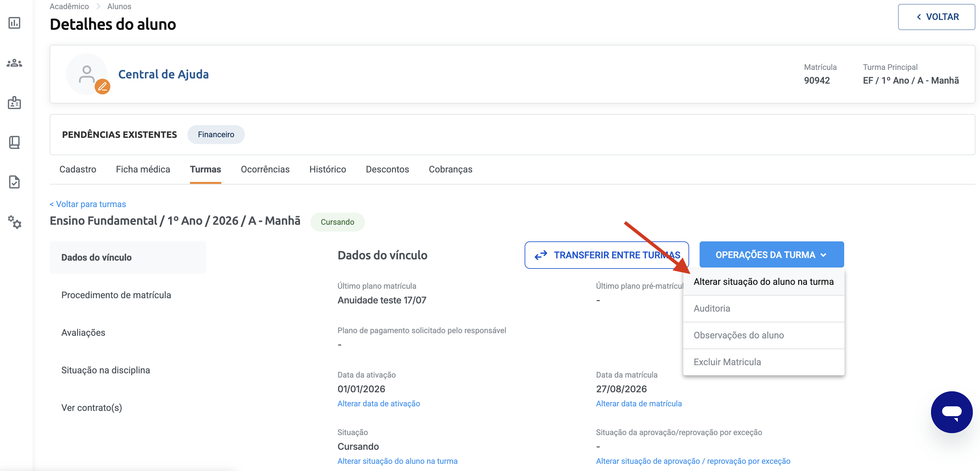
Task: Switch to the Cadastro tab
Action: [x=78, y=170]
